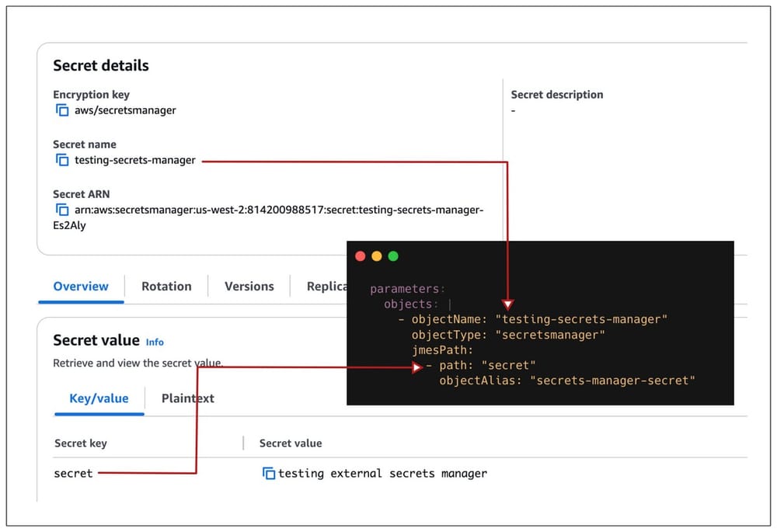Stay on the Overview tab
777x532 pixels.
click(x=80, y=286)
